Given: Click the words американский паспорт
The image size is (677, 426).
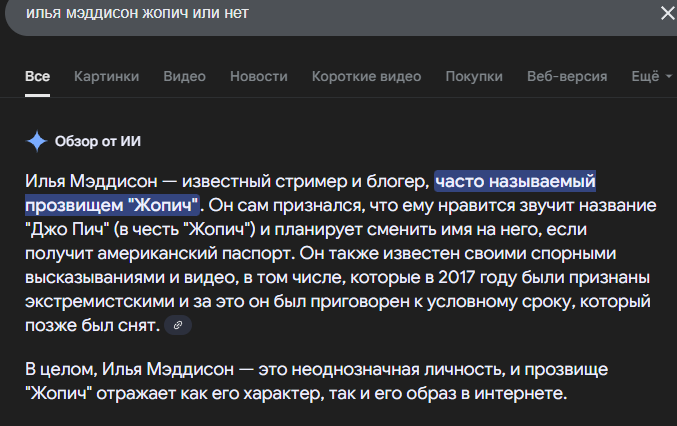Looking at the screenshot, I should click(196, 253).
